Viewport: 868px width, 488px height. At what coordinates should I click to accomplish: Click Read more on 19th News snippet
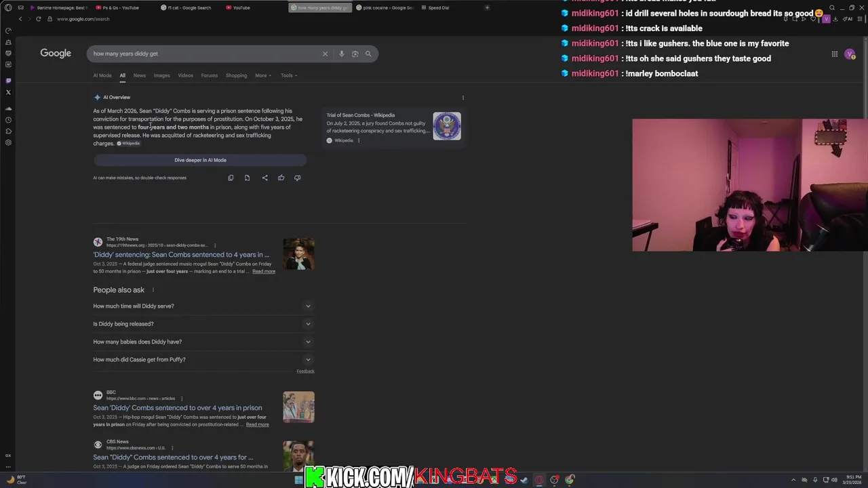click(264, 271)
